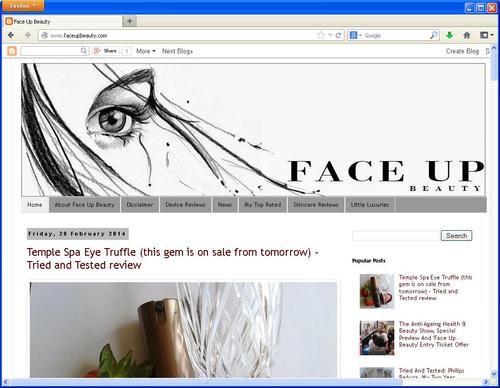
Task: Click the vertical scrollbar up arrow
Action: pyautogui.click(x=494, y=49)
